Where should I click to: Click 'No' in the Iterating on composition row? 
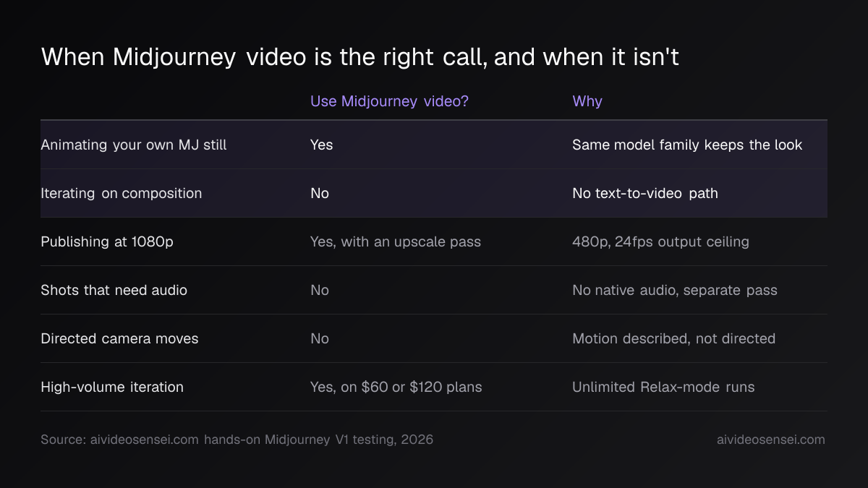(x=319, y=193)
